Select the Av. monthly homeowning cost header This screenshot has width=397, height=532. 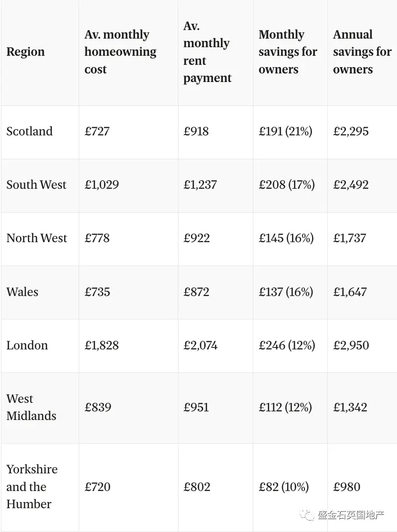click(120, 51)
